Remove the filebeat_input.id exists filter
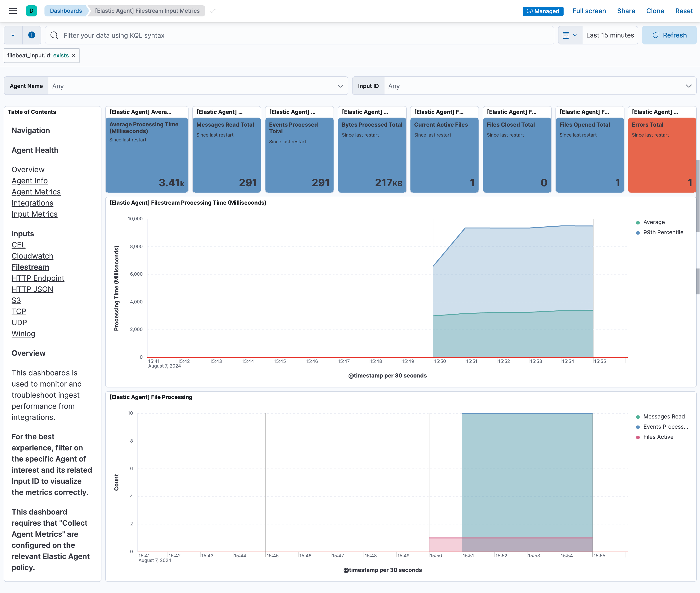Viewport: 700px width, 593px height. click(74, 56)
